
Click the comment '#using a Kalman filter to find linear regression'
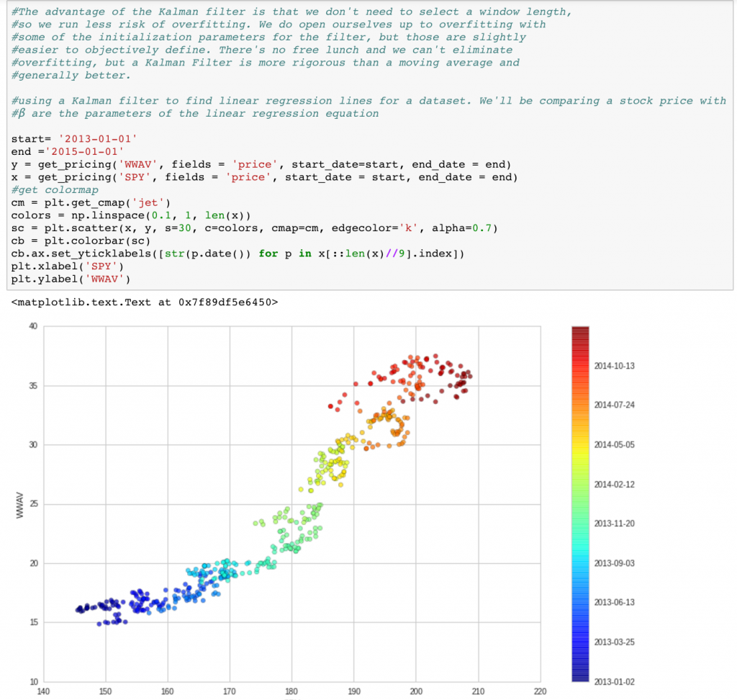(x=369, y=101)
